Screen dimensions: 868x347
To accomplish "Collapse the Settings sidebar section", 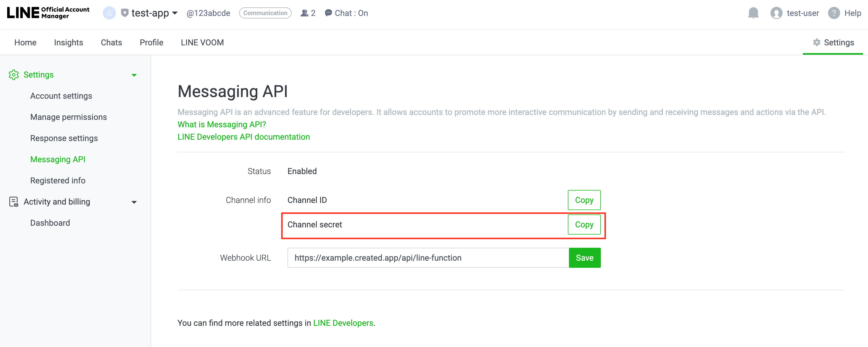I will [x=134, y=75].
